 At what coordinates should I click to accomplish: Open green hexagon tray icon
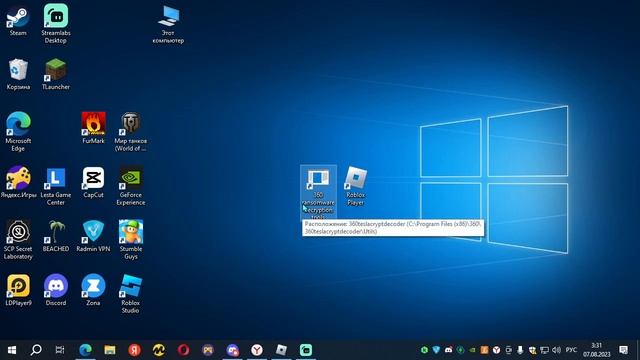(424, 350)
